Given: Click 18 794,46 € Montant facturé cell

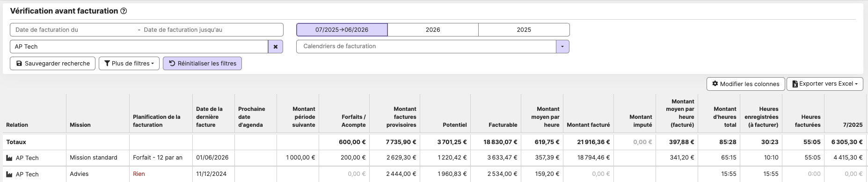Looking at the screenshot, I should (x=593, y=158).
